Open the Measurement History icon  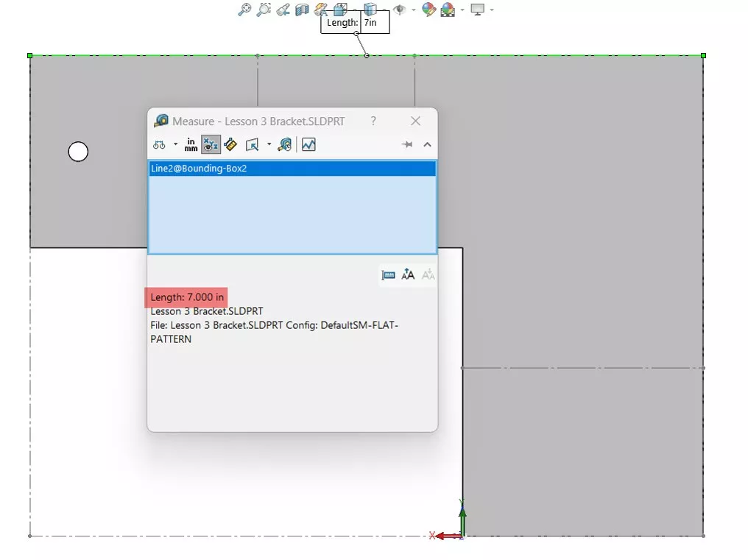285,144
